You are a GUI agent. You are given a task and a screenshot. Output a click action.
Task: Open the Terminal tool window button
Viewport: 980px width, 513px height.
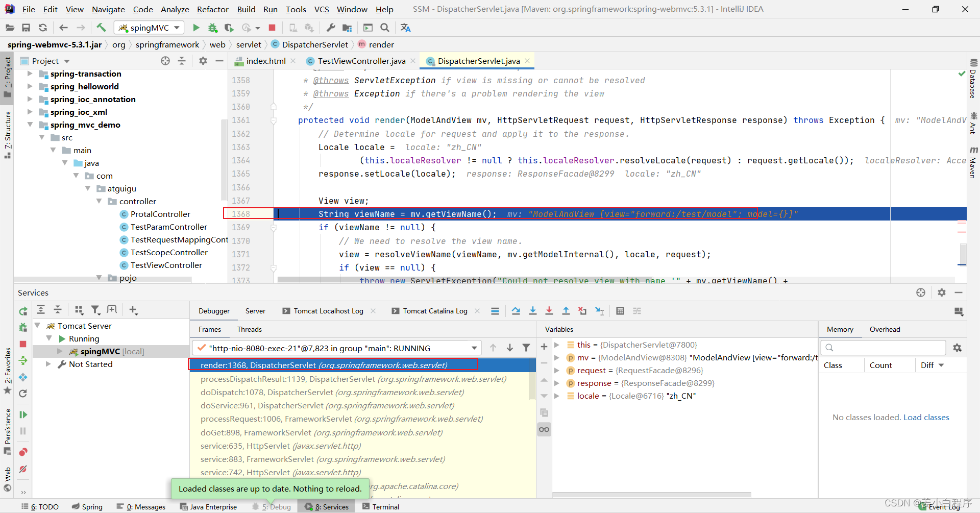point(380,507)
